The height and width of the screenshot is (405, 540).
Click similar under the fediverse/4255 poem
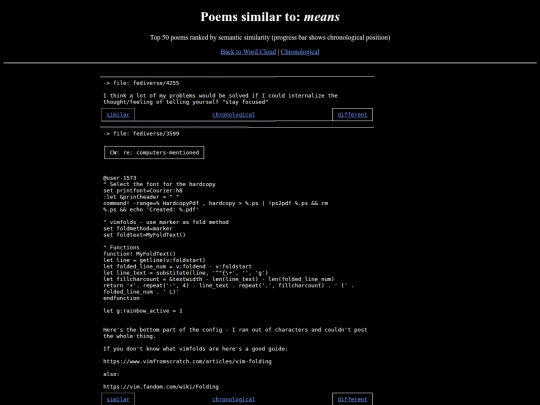(x=118, y=115)
